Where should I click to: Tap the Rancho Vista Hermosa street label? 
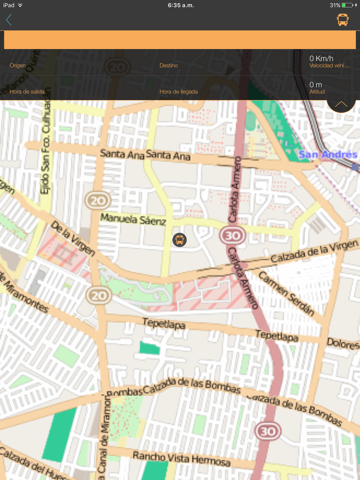tap(181, 459)
